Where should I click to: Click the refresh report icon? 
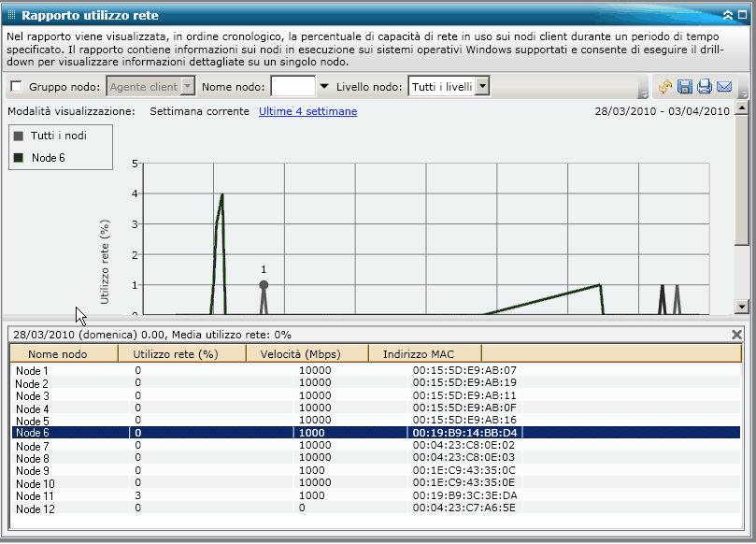click(x=665, y=87)
